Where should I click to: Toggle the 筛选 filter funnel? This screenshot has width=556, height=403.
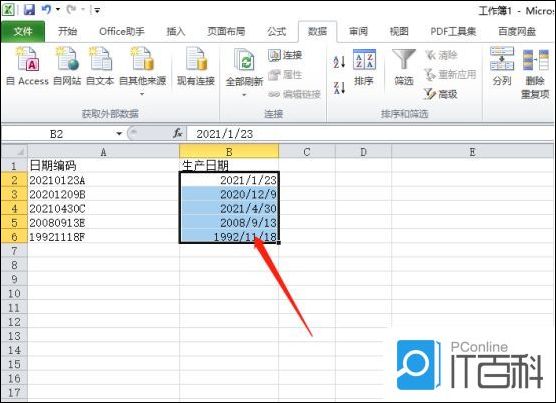click(x=404, y=67)
